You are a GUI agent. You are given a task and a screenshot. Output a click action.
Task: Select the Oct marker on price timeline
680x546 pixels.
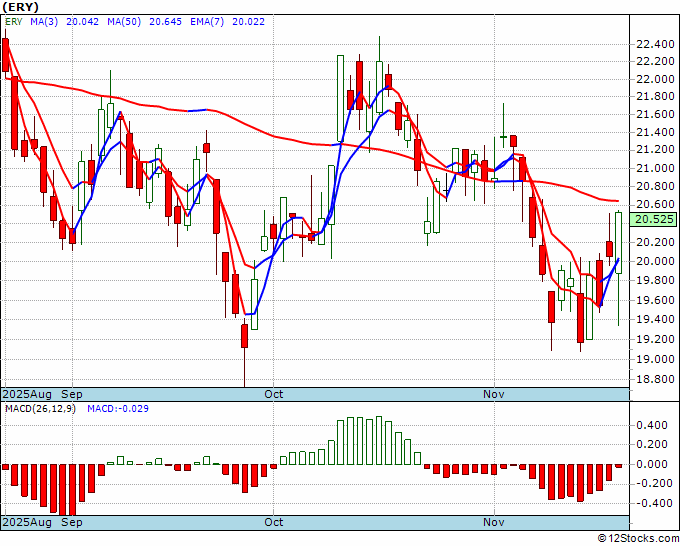[274, 394]
